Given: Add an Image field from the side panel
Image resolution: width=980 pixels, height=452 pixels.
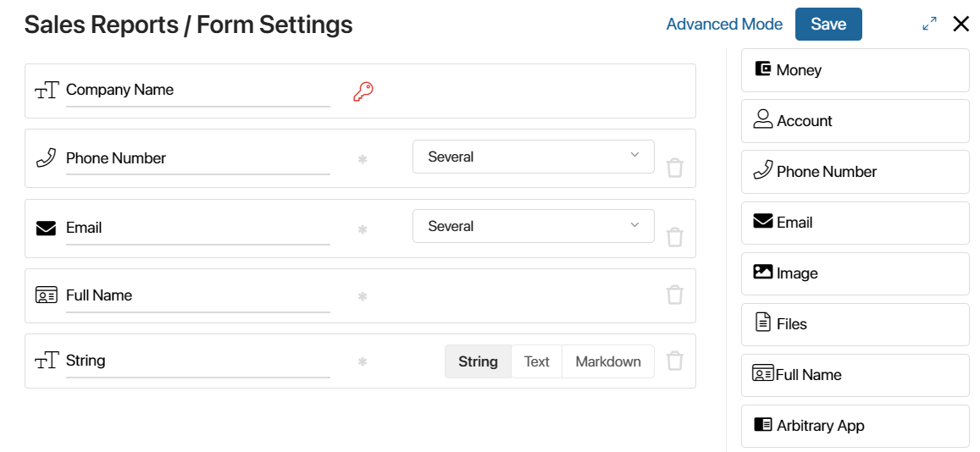Looking at the screenshot, I should tap(855, 273).
